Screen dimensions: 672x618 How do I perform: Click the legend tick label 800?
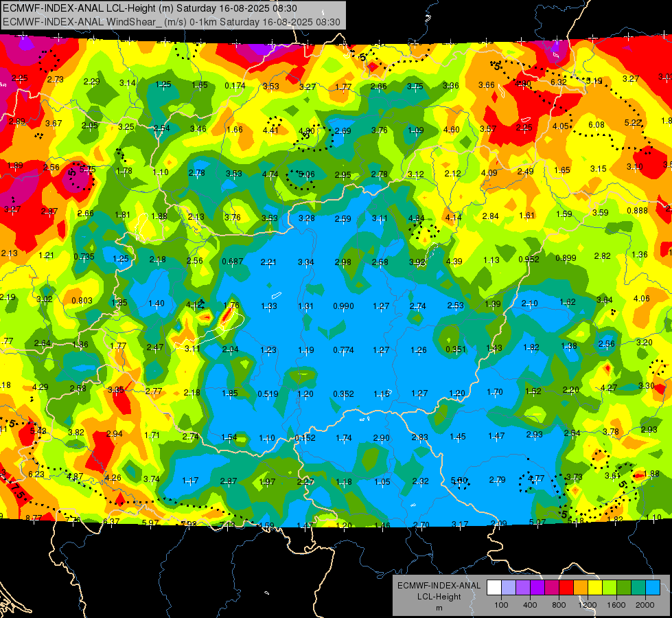[559, 605]
